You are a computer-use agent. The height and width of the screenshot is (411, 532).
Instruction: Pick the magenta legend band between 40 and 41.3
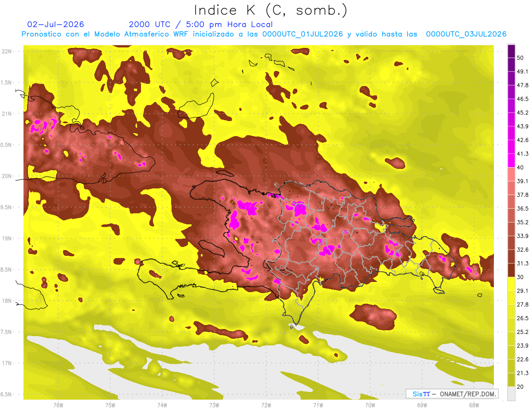click(512, 160)
